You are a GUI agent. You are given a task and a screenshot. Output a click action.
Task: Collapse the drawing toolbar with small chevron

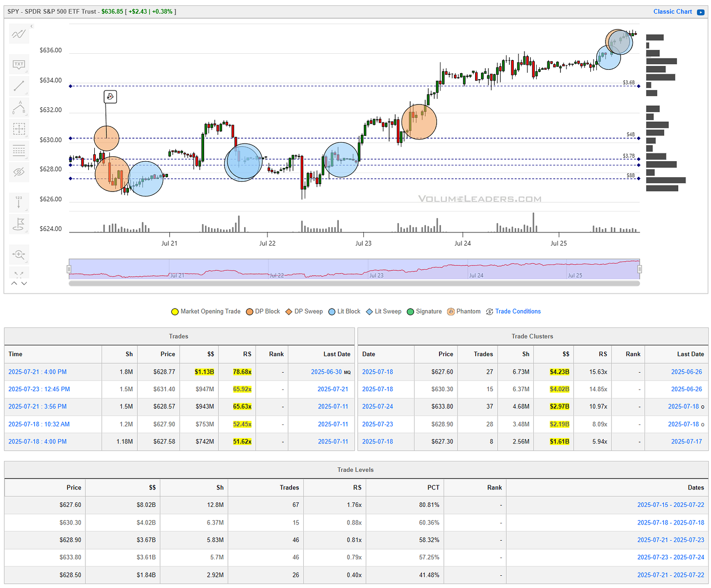tap(32, 26)
